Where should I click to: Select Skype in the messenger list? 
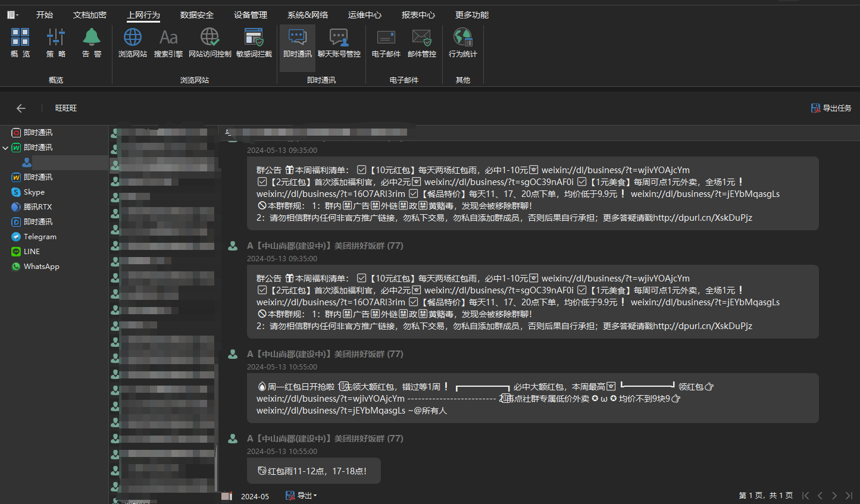pos(34,192)
